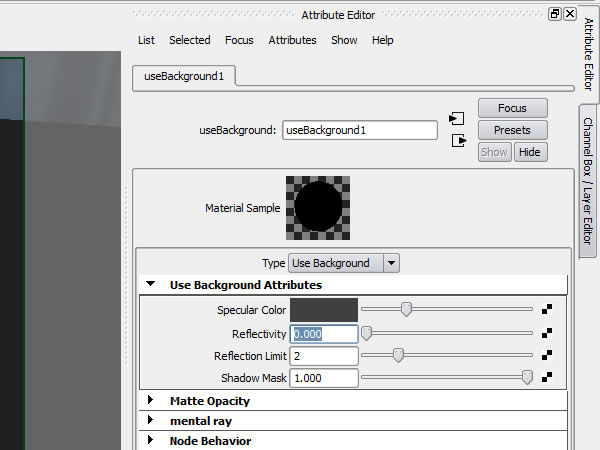Click the Reflection Limit label
The image size is (600, 450).
[x=250, y=356]
